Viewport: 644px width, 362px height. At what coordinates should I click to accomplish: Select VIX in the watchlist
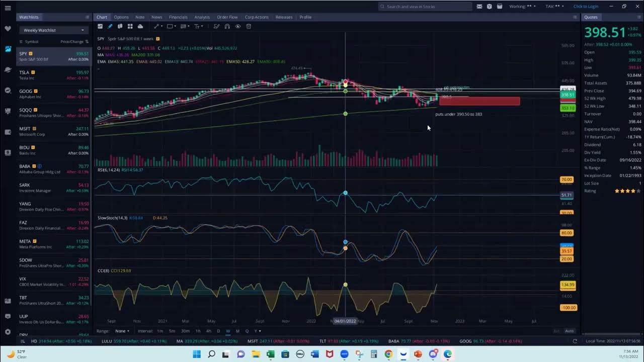click(x=54, y=282)
